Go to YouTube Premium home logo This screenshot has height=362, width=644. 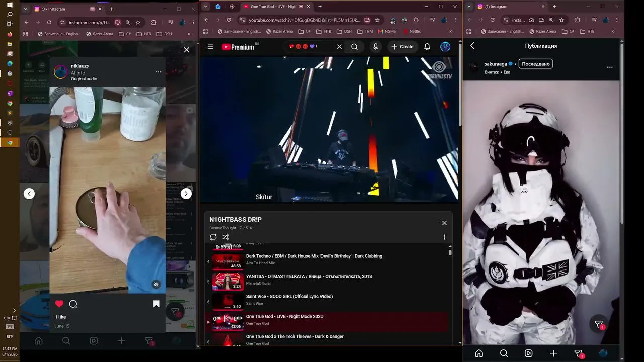pos(237,47)
